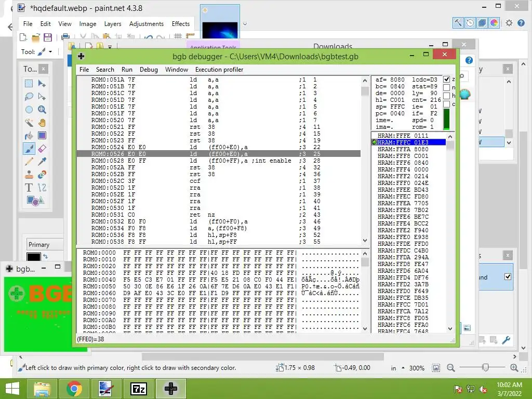Open the Adjustments menu in paint.net

tap(146, 24)
